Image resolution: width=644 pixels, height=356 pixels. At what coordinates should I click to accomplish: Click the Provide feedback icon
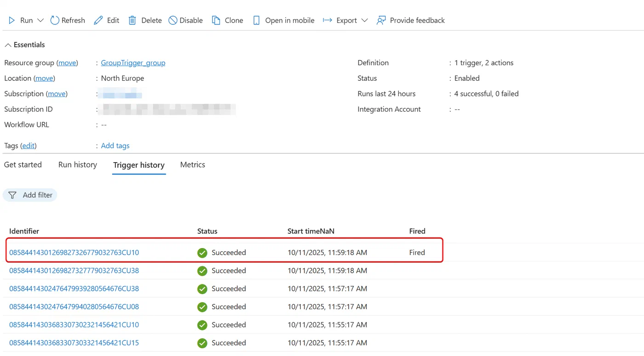[x=381, y=20]
